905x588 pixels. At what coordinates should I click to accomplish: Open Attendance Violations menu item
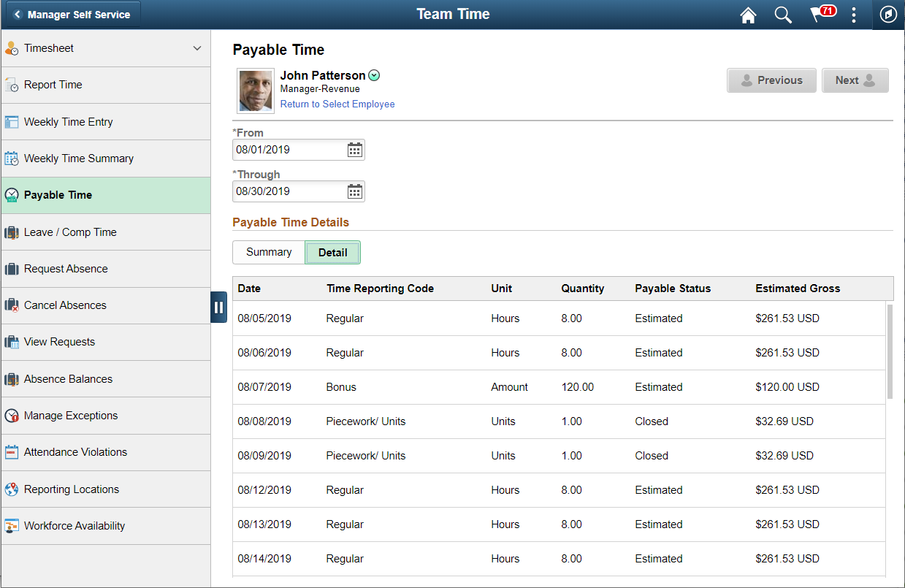(106, 452)
